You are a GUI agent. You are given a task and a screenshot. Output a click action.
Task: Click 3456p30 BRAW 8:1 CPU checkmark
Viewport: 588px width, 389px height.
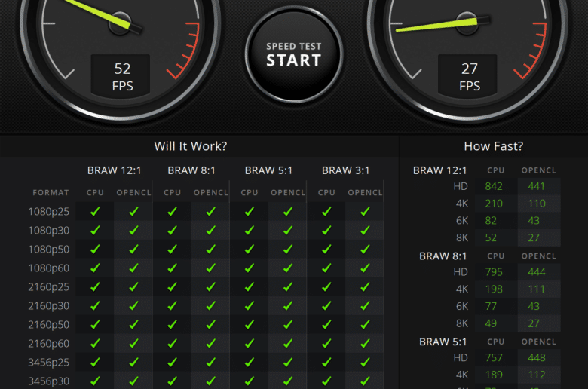(173, 381)
